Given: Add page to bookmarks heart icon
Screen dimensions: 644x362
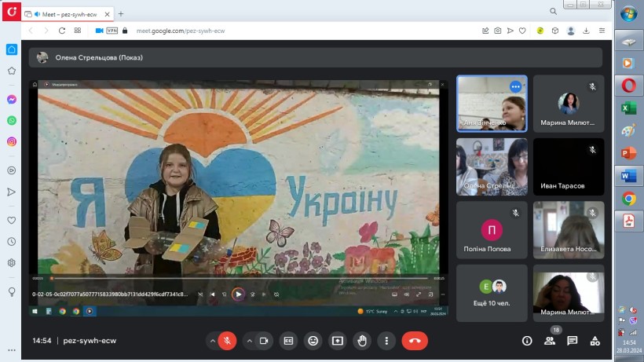Looking at the screenshot, I should [522, 31].
